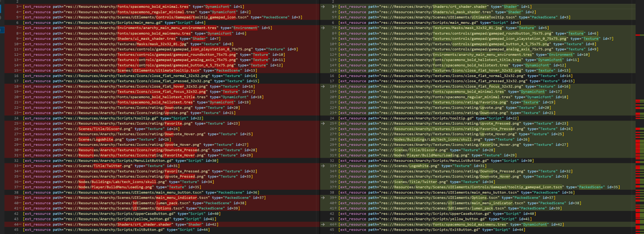Select the spacemono_bold_minimal.tres line with id=17
Image resolution: width=644 pixels, height=234 pixels.
450,92
